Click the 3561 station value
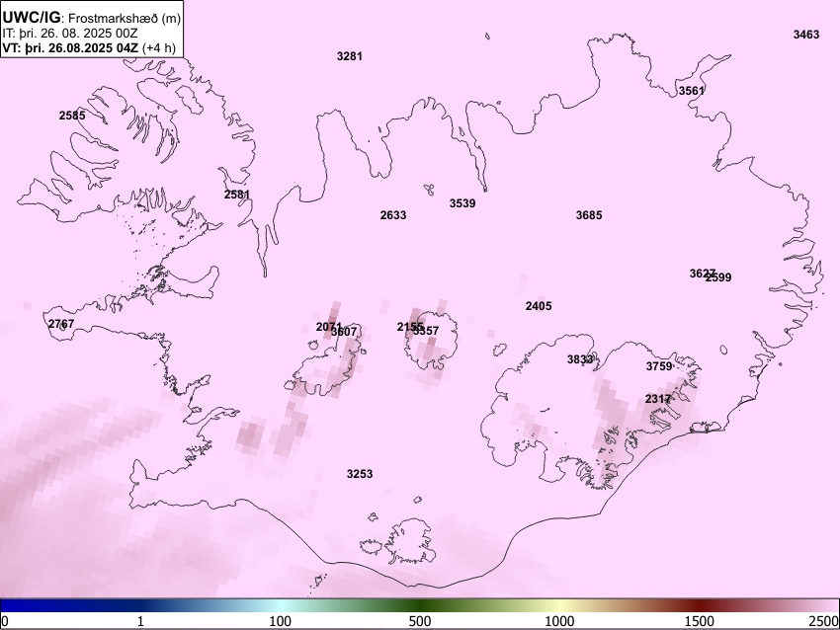 (692, 91)
